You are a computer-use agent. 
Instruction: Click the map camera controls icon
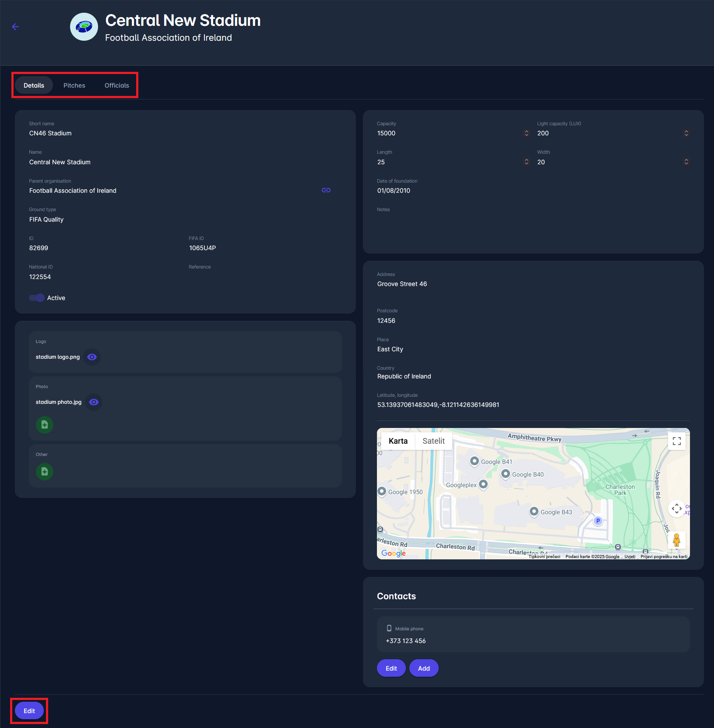(x=676, y=509)
